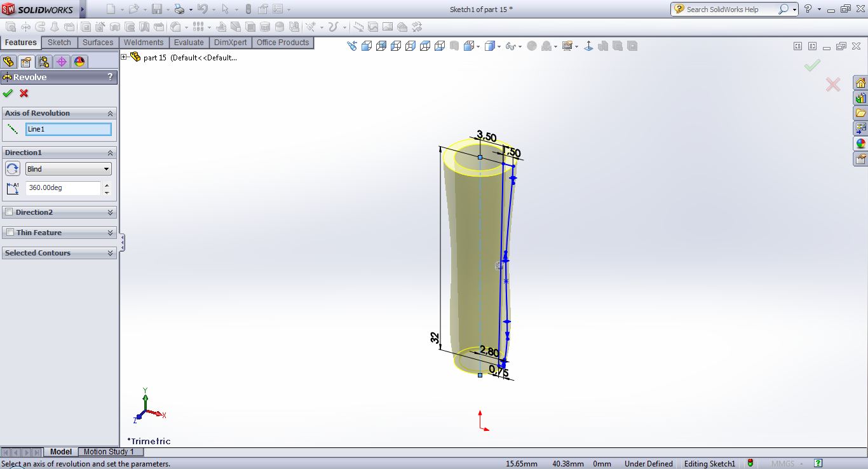868x469 pixels.
Task: Click the Reverse Direction button in Direction1
Action: point(12,169)
